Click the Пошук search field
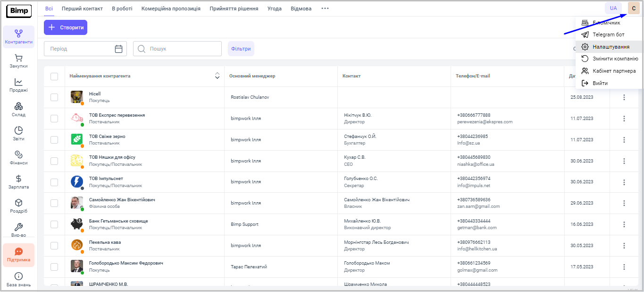Image resolution: width=644 pixels, height=292 pixels. pos(182,49)
